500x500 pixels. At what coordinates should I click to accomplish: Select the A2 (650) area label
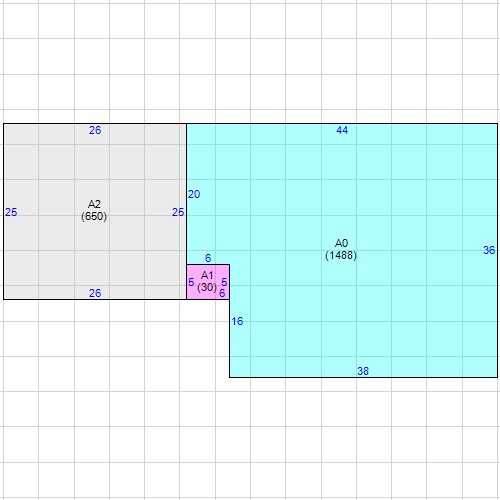coord(94,210)
